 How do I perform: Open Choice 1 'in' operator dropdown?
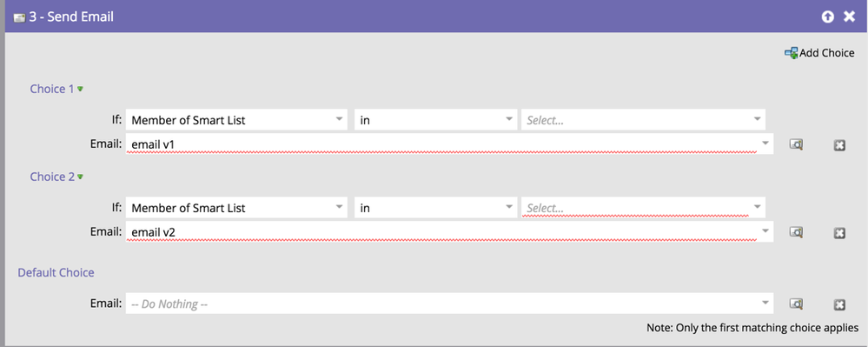(435, 120)
